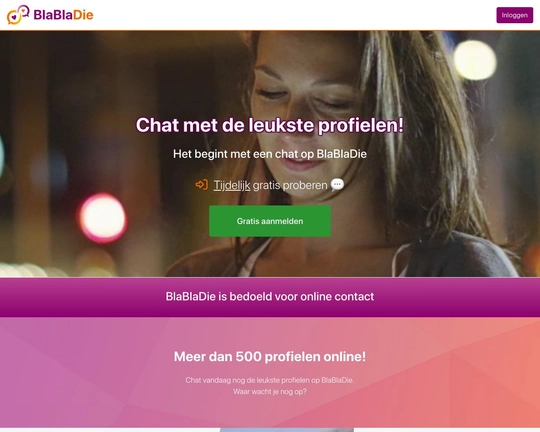Viewport: 540px width, 432px height.
Task: Follow the underlined Tijdelijk link
Action: coord(232,185)
